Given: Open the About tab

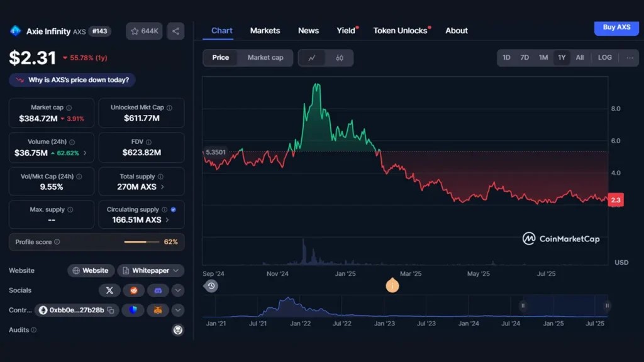Looking at the screenshot, I should coord(457,31).
